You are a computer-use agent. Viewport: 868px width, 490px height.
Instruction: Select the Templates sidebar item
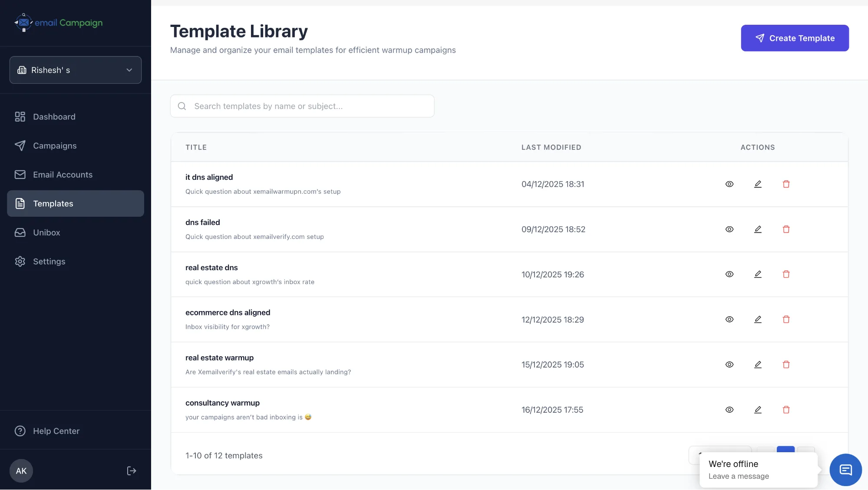[x=76, y=204]
